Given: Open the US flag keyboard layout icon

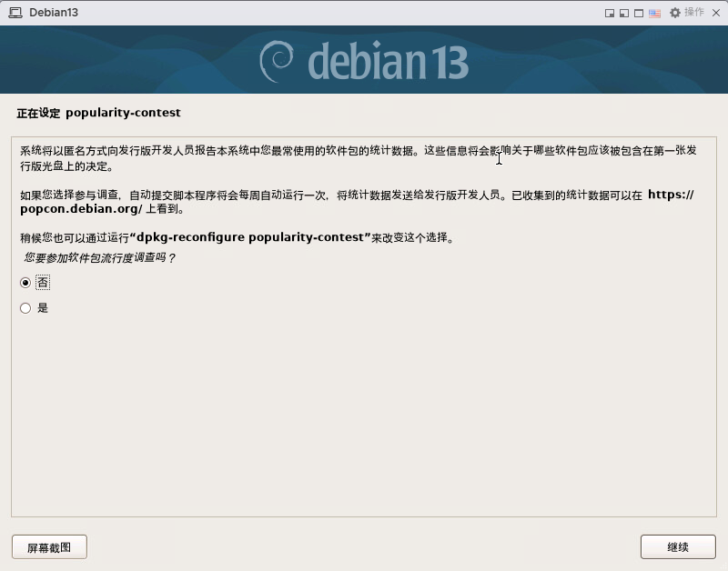Looking at the screenshot, I should coord(654,13).
